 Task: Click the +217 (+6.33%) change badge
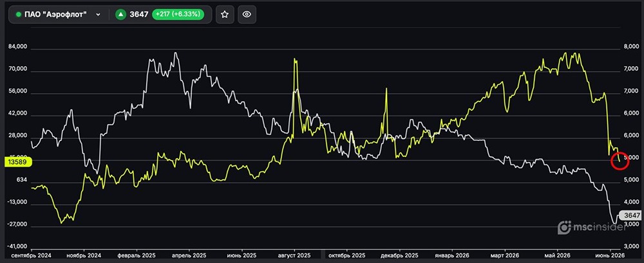coord(178,14)
